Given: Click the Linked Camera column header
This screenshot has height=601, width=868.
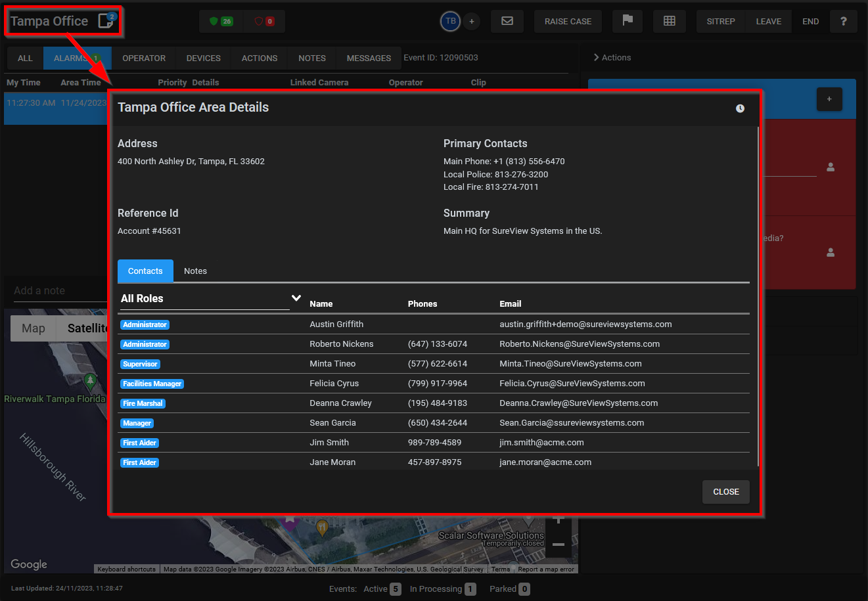Looking at the screenshot, I should point(319,82).
